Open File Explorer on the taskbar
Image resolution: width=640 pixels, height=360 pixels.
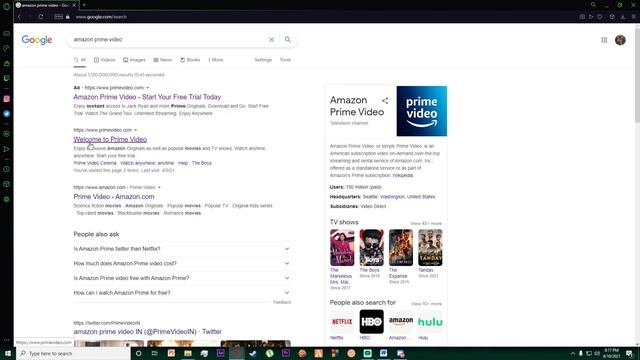click(188, 353)
